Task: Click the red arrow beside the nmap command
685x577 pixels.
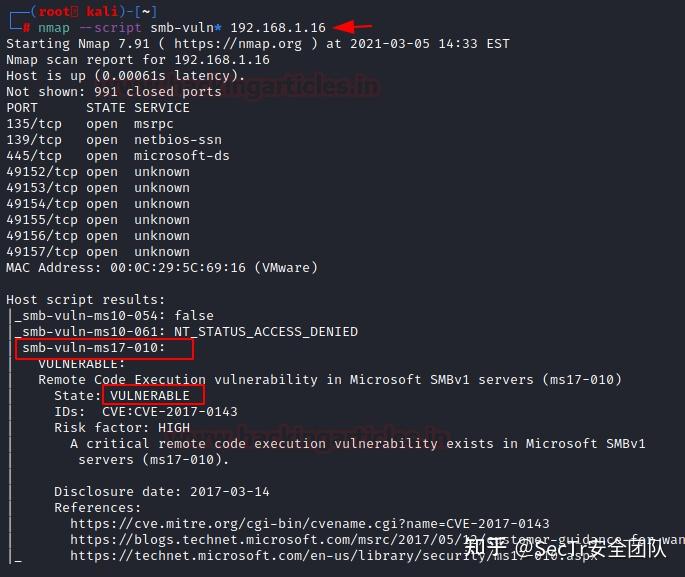Action: pyautogui.click(x=354, y=27)
